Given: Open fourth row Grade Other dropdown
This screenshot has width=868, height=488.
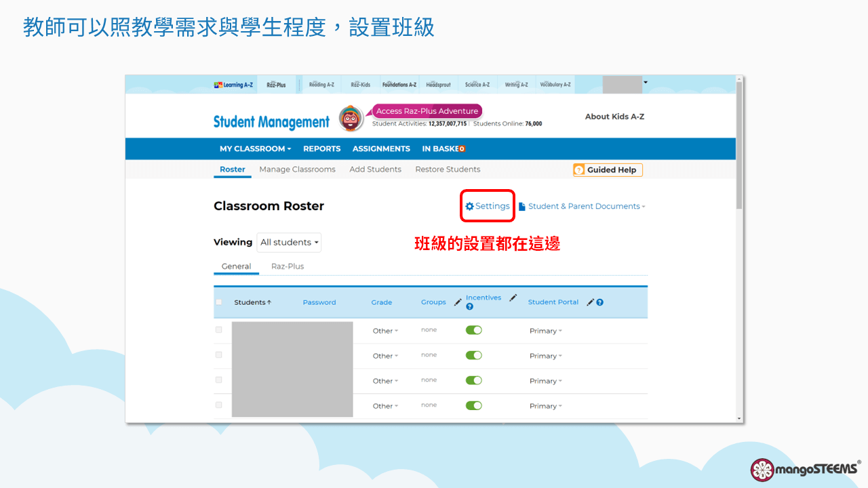Looking at the screenshot, I should pyautogui.click(x=385, y=406).
